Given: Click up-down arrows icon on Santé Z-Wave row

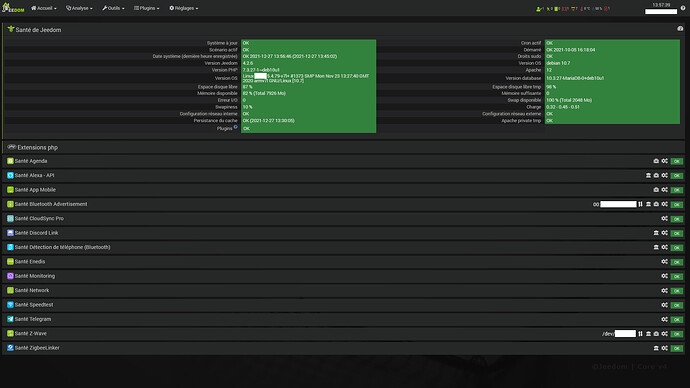Looking at the screenshot, I should [x=640, y=333].
